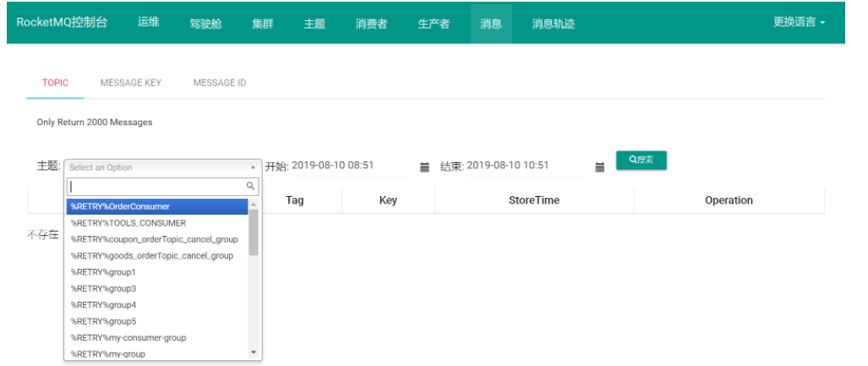
Task: Edit start time field 2019-08-10 08:51
Action: point(352,166)
